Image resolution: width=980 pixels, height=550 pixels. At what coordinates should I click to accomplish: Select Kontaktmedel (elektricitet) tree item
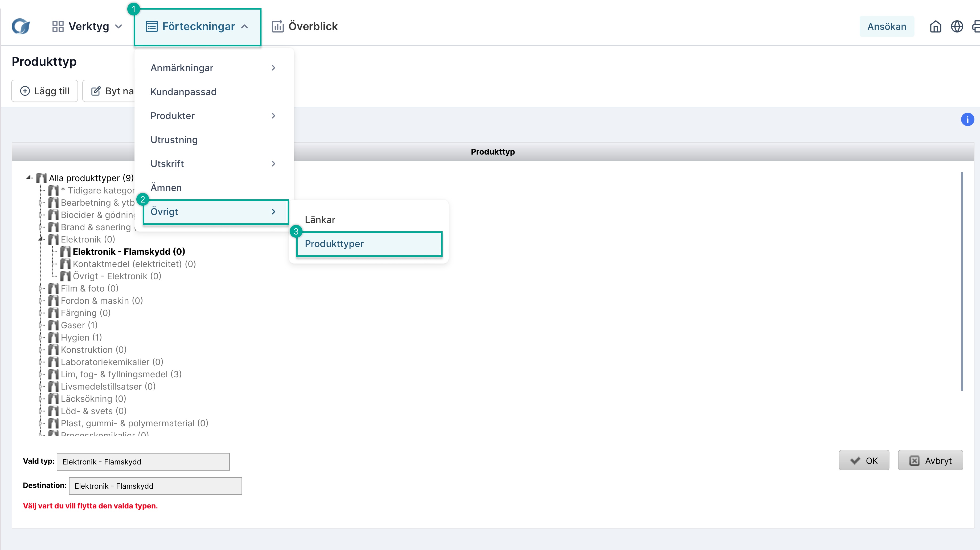[134, 264]
